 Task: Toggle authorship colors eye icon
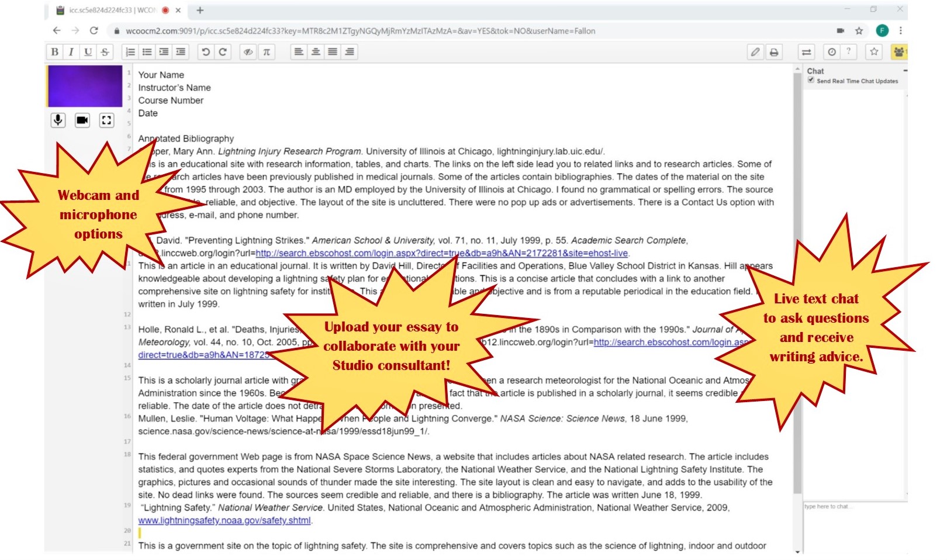coord(248,52)
